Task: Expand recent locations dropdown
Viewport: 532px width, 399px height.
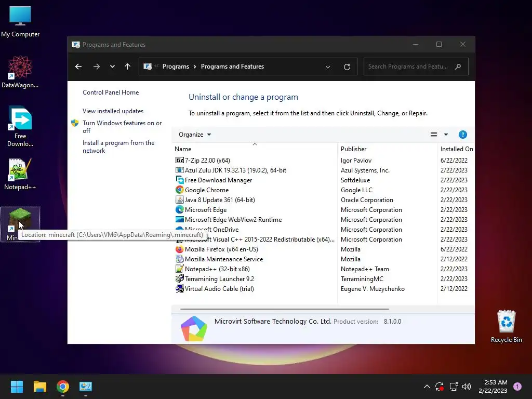Action: click(x=112, y=66)
